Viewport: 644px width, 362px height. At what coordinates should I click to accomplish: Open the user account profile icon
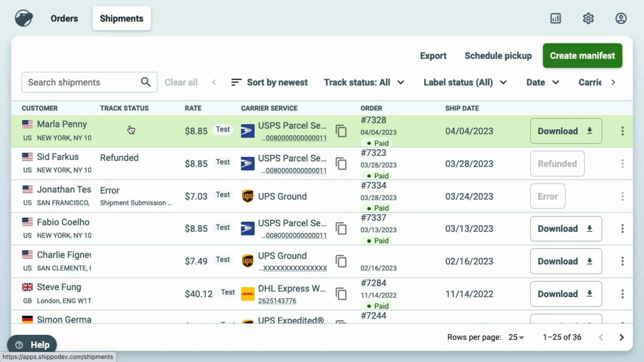tap(621, 18)
